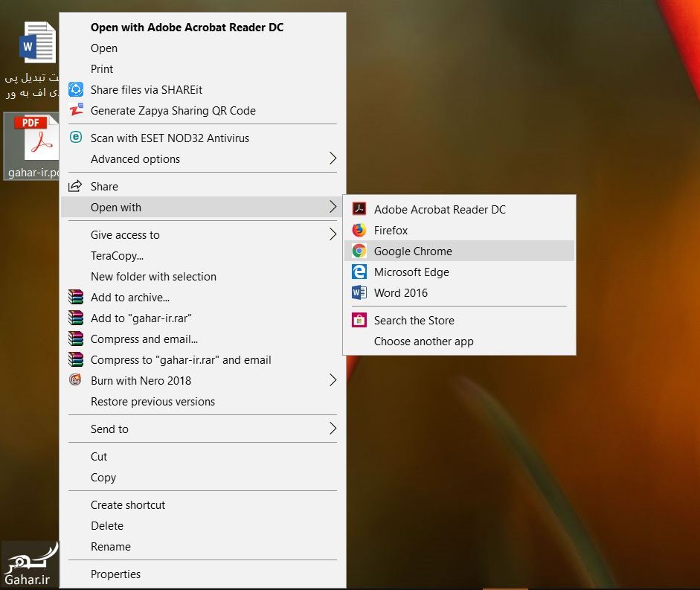Choose Restore previous versions
This screenshot has width=700, height=590.
click(x=202, y=402)
